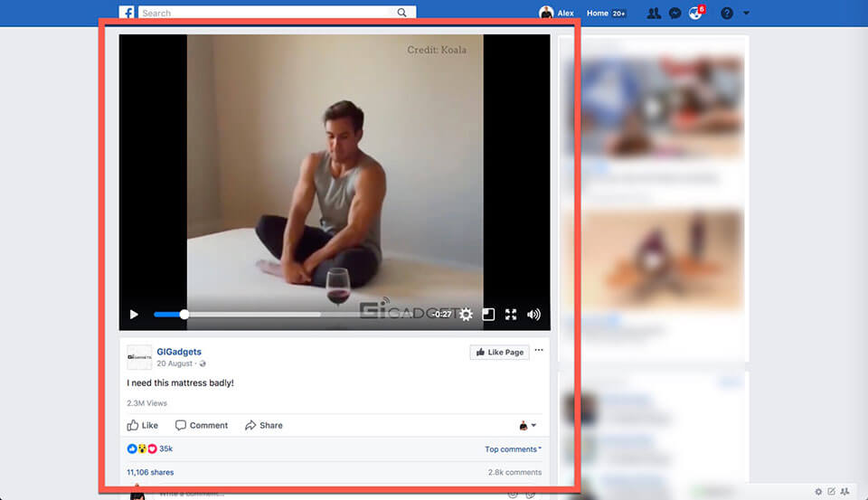The width and height of the screenshot is (868, 500).
Task: Click the Like Page button
Action: click(500, 352)
